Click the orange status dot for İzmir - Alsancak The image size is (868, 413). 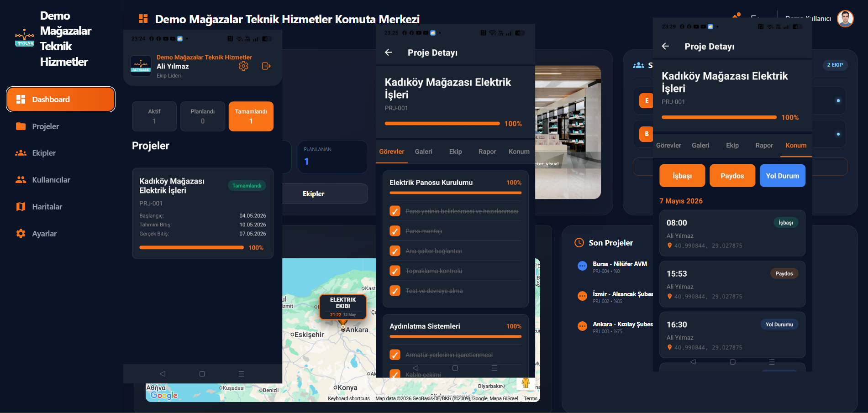click(x=582, y=296)
